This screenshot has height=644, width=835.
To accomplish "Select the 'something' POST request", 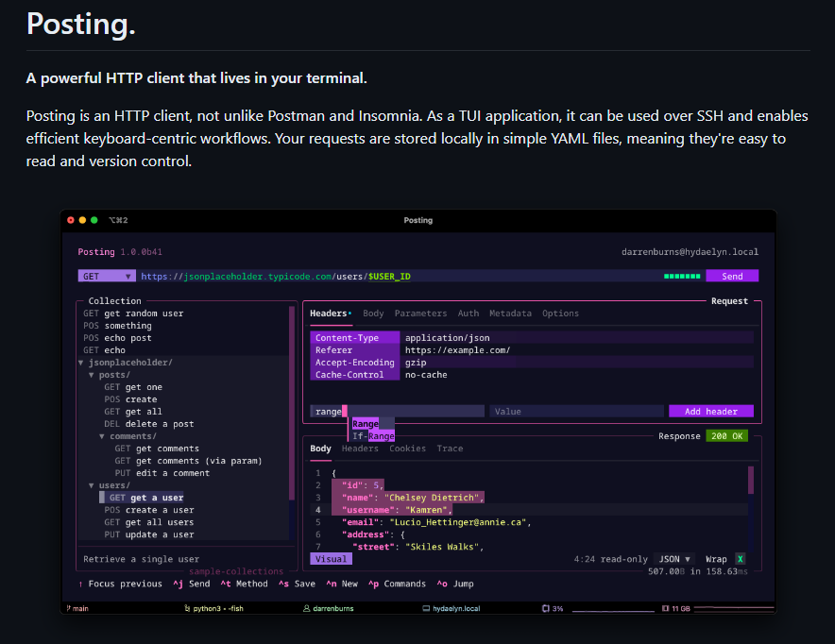I will (x=117, y=326).
